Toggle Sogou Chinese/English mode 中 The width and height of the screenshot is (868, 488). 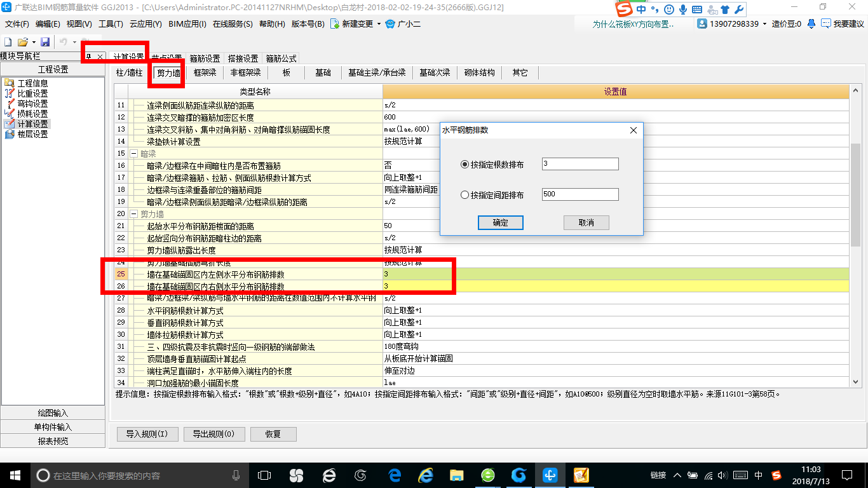(x=642, y=10)
